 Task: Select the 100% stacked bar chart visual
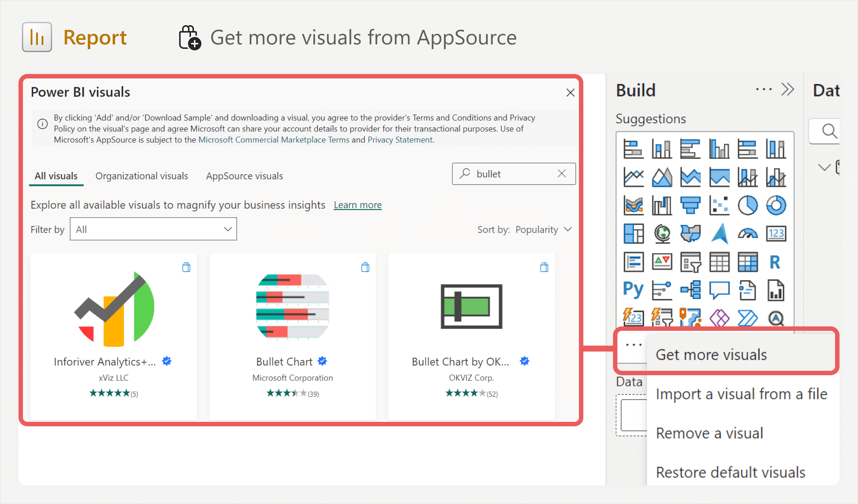click(748, 149)
